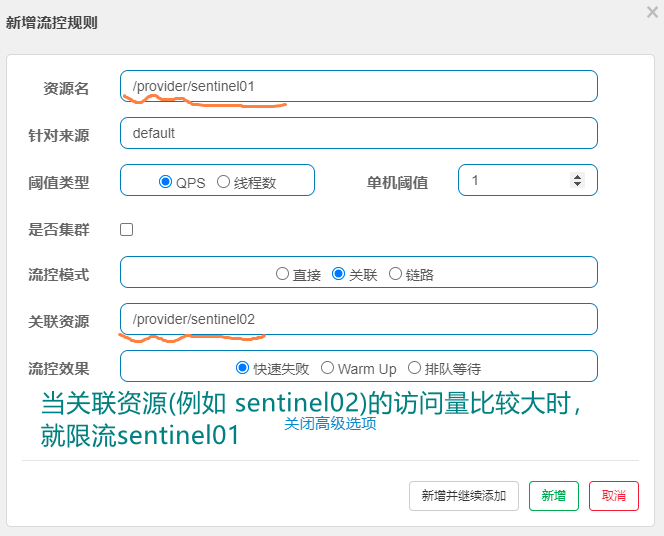Click the 关闭高级选项 link

click(330, 423)
